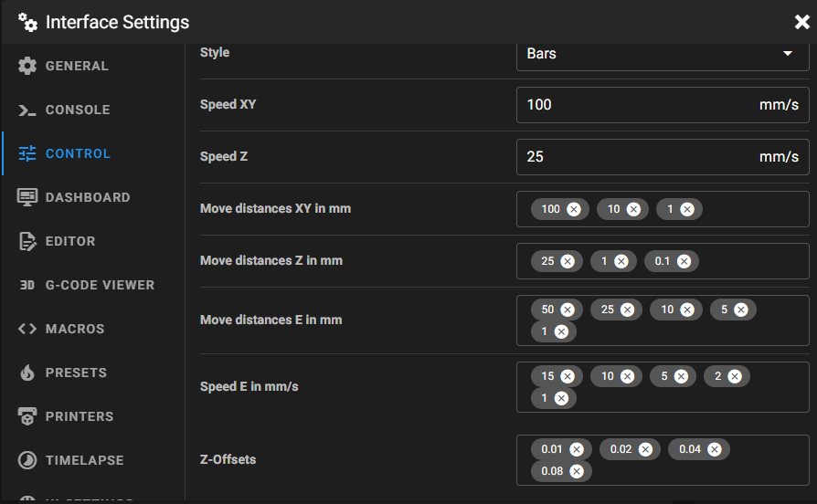Open the Timelapse settings tab

pyautogui.click(x=93, y=460)
